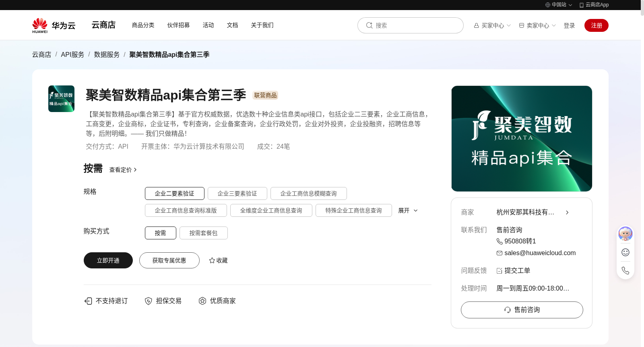Select spec 企业三要素验证
This screenshot has height=347, width=644.
click(237, 193)
